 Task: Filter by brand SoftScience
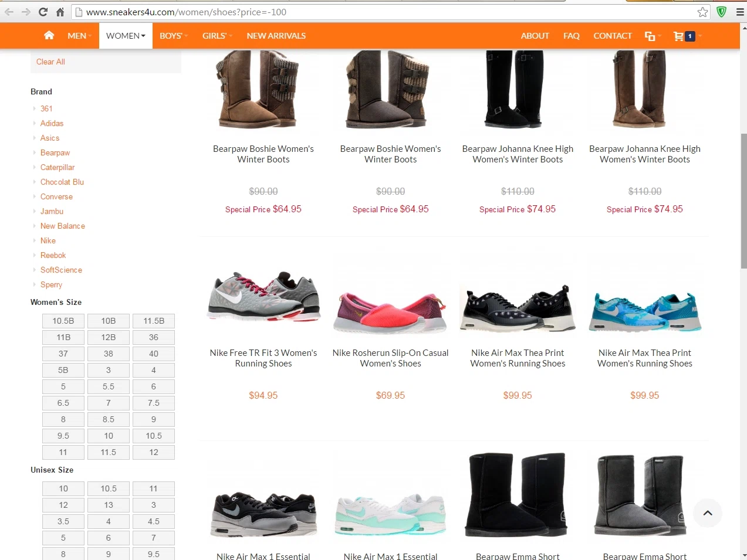[x=61, y=270]
